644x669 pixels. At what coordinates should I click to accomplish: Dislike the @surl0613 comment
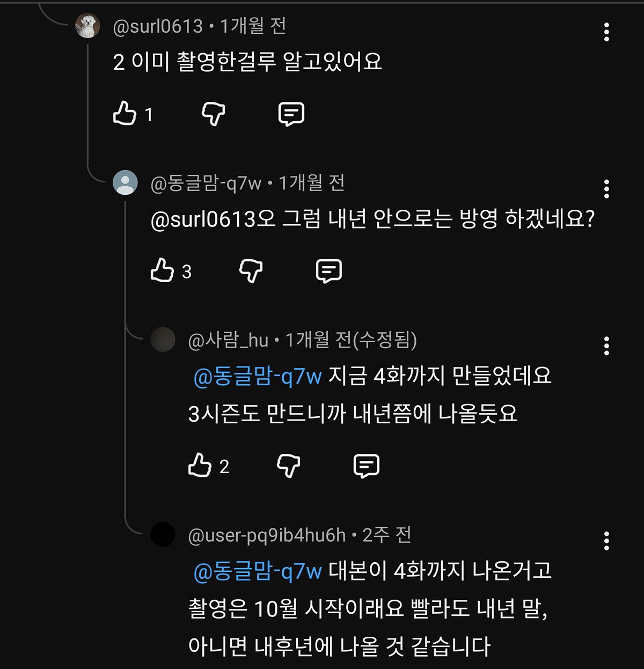213,114
